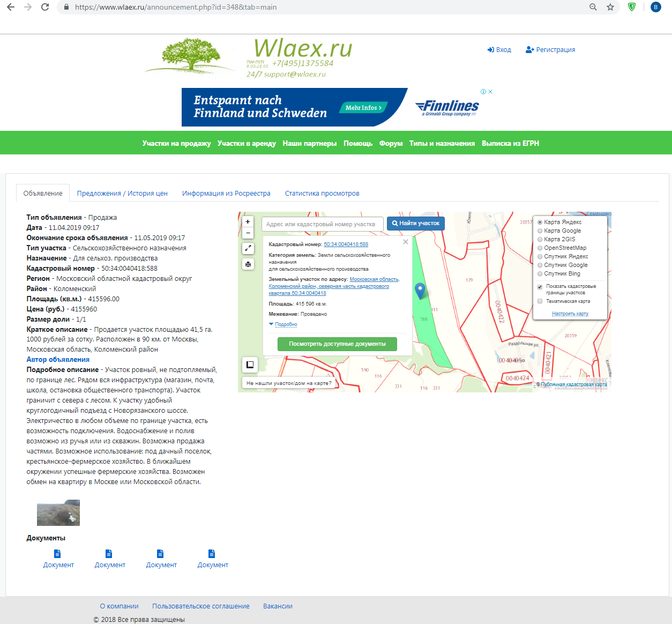Open Выписка из ЕГРН menu item

[510, 143]
